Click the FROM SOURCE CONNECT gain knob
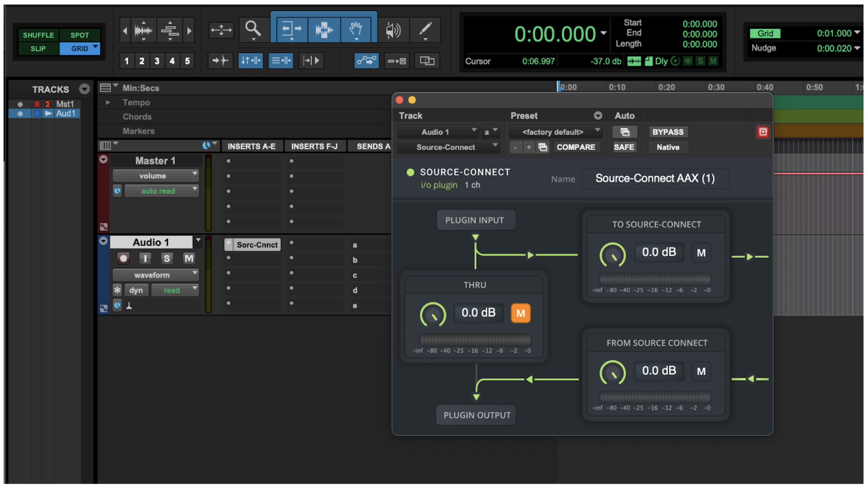Viewport: 868px width, 488px height. point(612,373)
